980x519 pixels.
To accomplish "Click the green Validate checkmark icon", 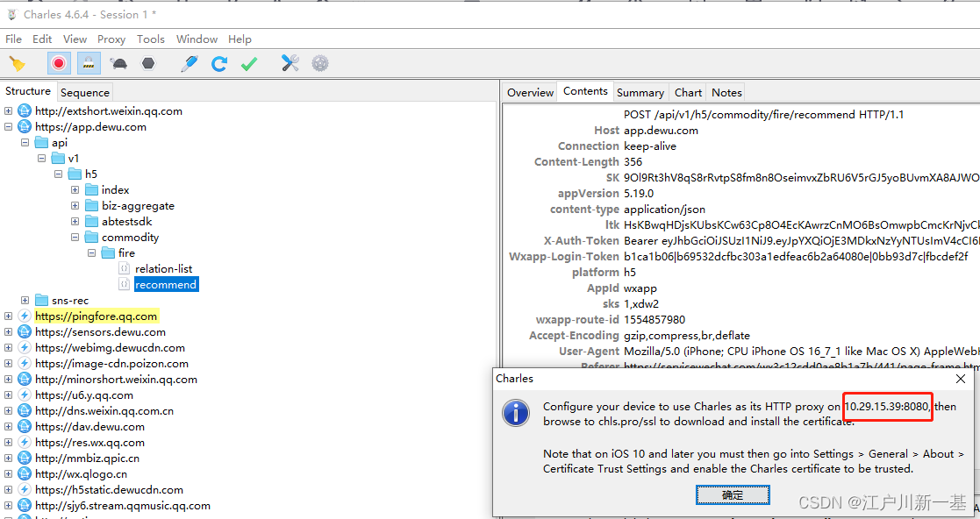I will 249,64.
